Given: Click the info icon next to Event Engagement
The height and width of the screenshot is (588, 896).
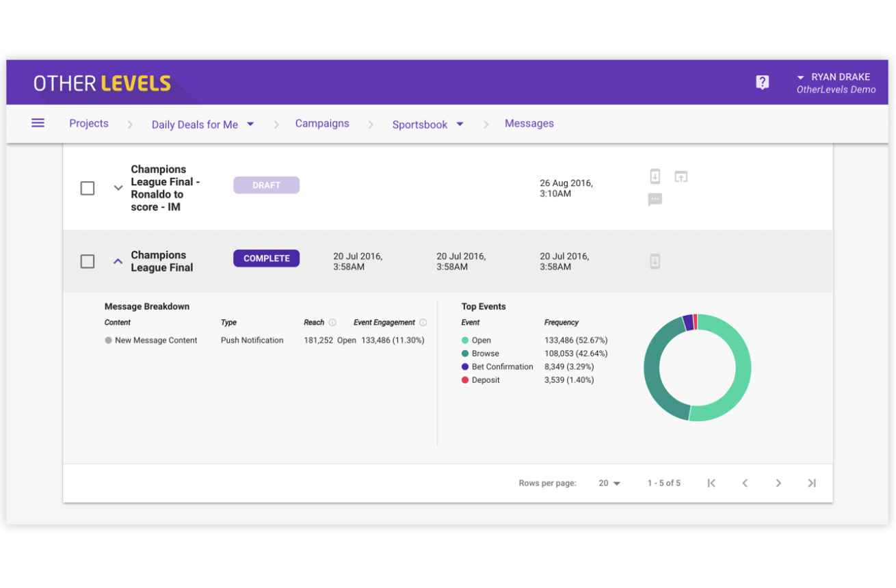Looking at the screenshot, I should (x=423, y=323).
